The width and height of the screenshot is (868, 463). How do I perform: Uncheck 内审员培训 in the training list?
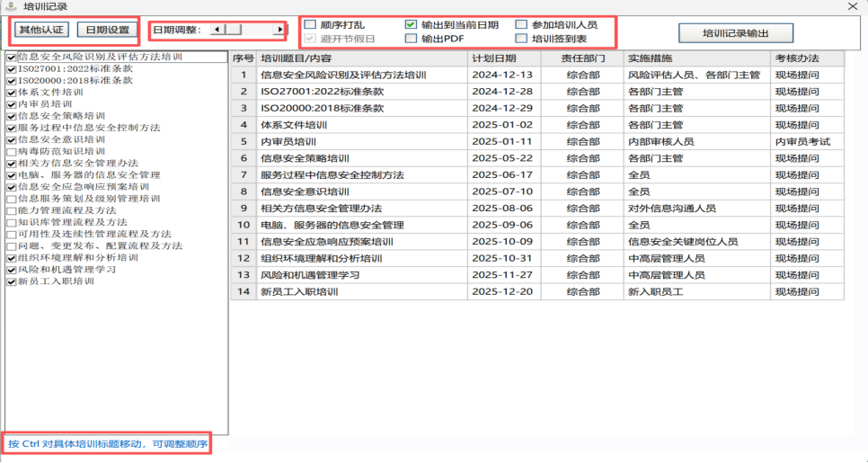point(11,104)
